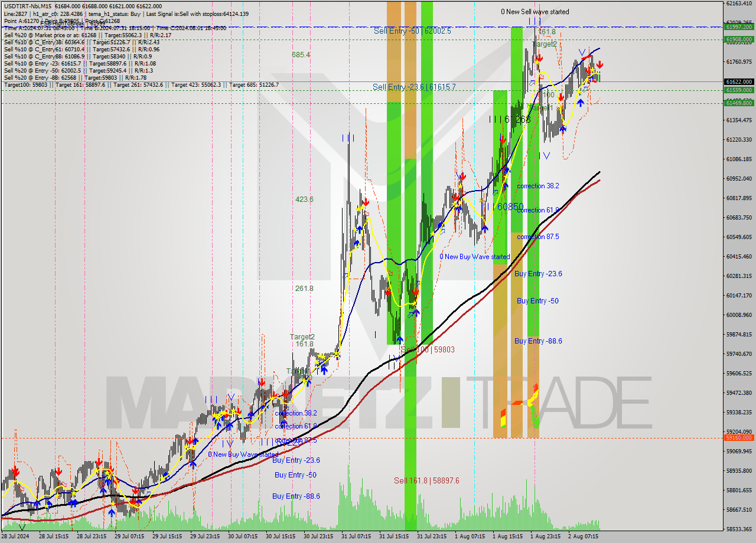Click the '28 Jul 15:15' time axis label
This screenshot has width=756, height=543.
coord(53,537)
